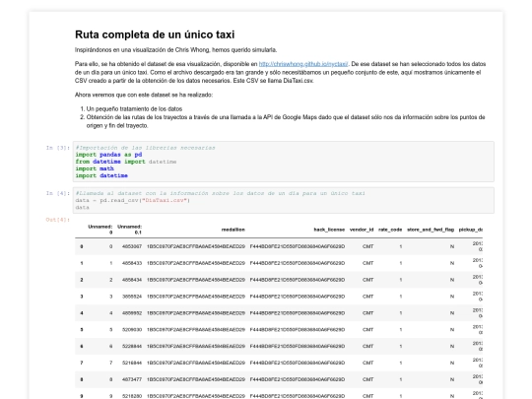
Task: Click the bold row index 6 label
Action: 82,347
